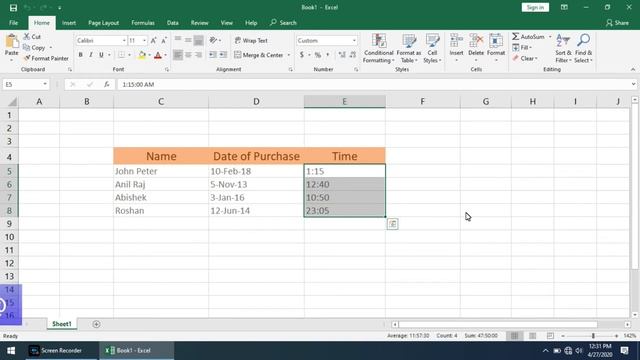
Task: Select the Sheet1 tab
Action: click(x=62, y=324)
